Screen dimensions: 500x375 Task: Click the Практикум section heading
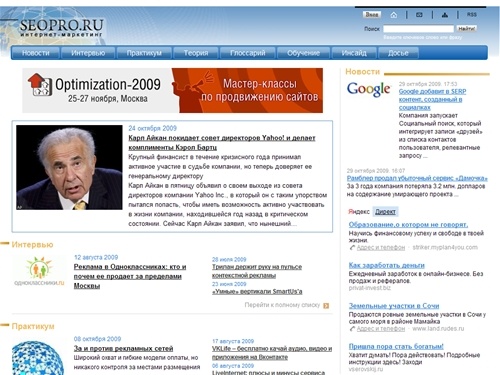point(33,326)
